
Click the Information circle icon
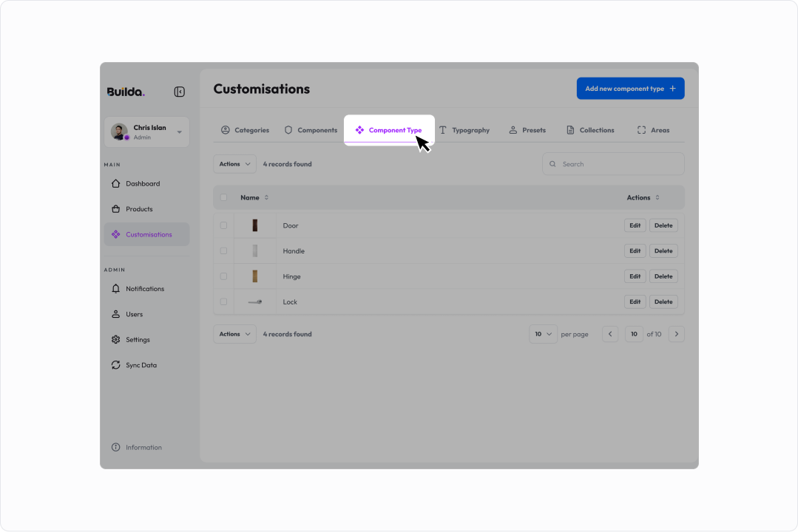tap(116, 448)
